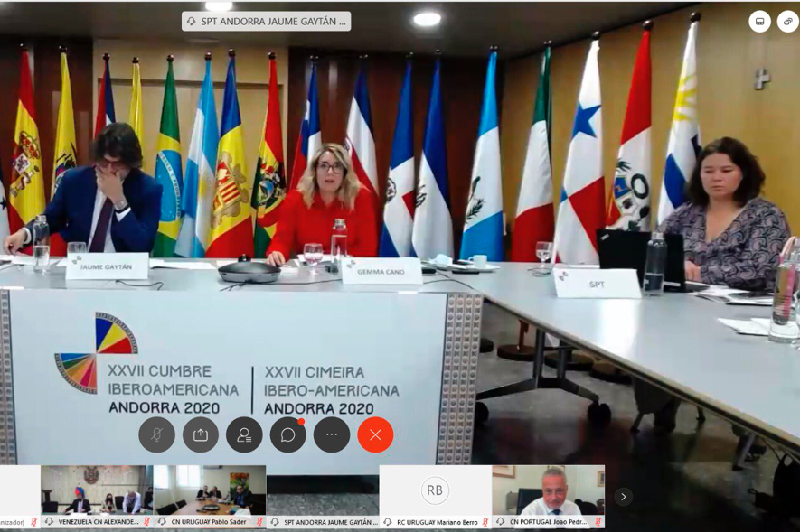
Task: Click muted mic icon on SPT Andorra thumbnail
Action: coord(372,522)
